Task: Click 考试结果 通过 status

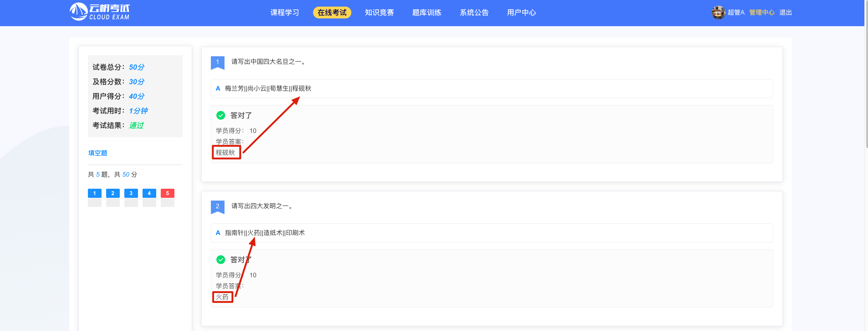Action: 136,125
